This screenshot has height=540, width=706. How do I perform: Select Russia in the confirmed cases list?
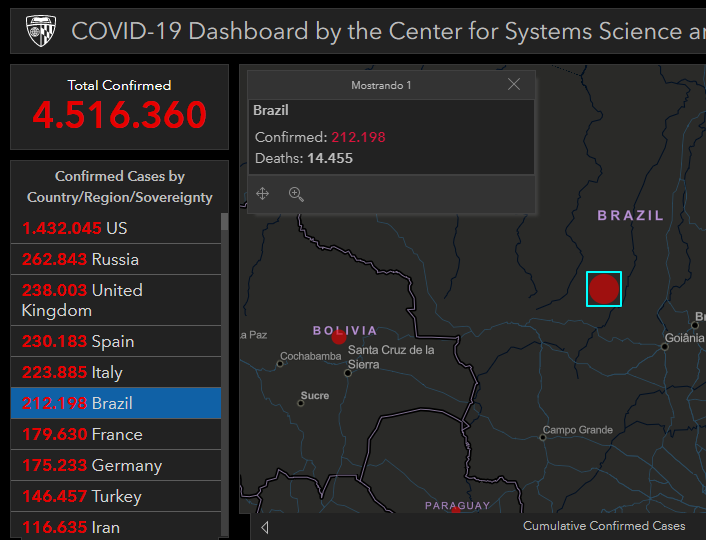pyautogui.click(x=115, y=259)
